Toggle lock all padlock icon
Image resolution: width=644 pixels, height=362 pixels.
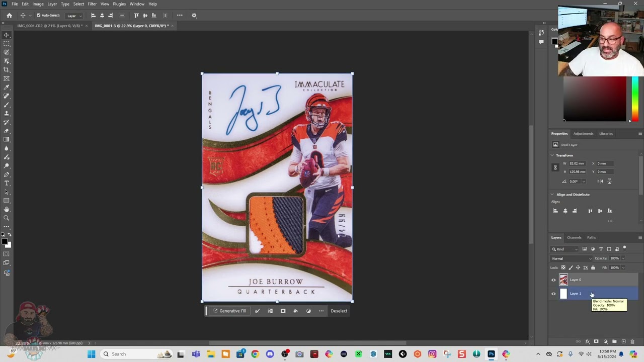(593, 267)
